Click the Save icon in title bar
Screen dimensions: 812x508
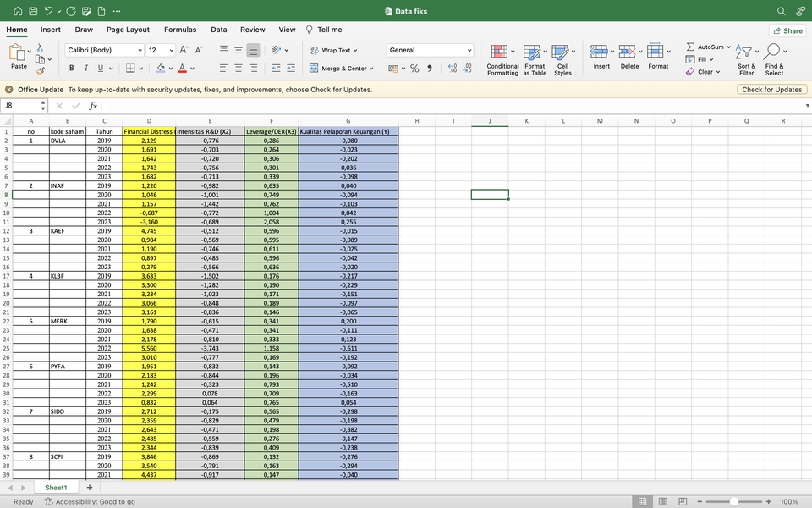(x=32, y=11)
